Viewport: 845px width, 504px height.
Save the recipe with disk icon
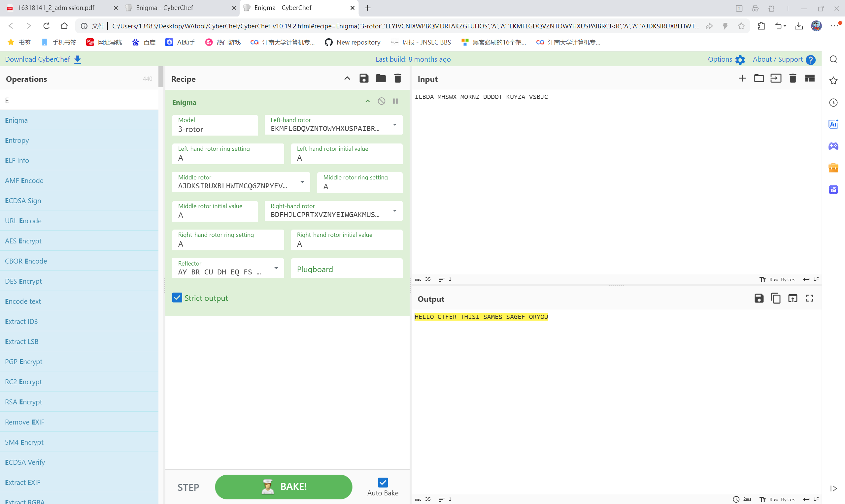click(x=364, y=79)
